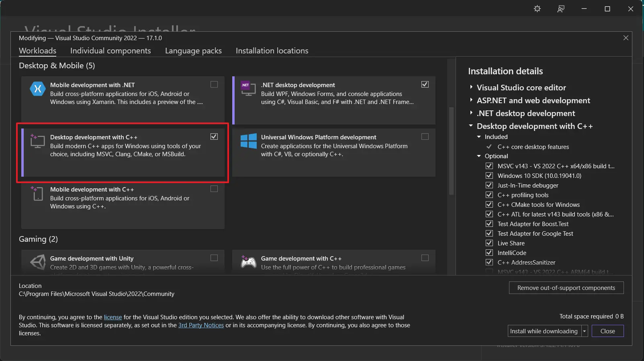The height and width of the screenshot is (361, 644).
Task: Click the workloads list vertical scrollbar
Action: pyautogui.click(x=451, y=151)
